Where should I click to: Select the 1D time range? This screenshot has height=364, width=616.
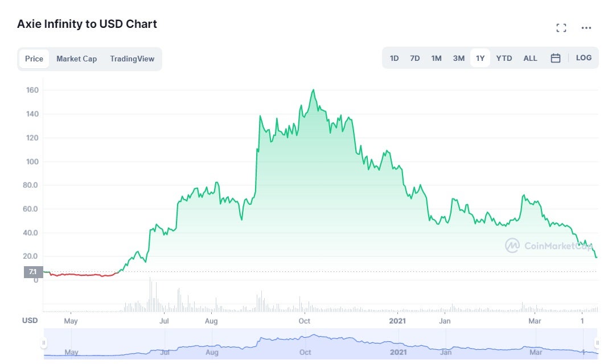394,57
